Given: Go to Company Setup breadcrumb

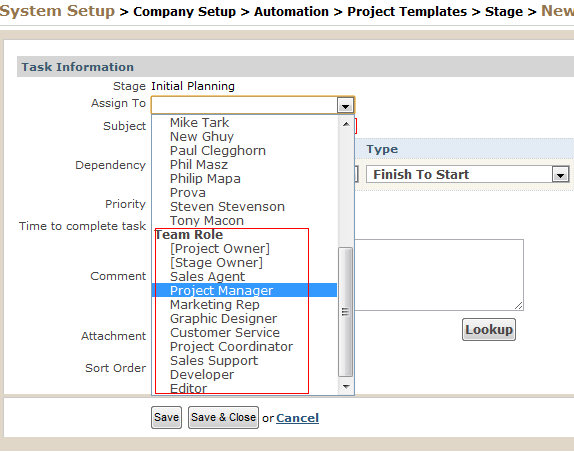Looking at the screenshot, I should click(184, 12).
